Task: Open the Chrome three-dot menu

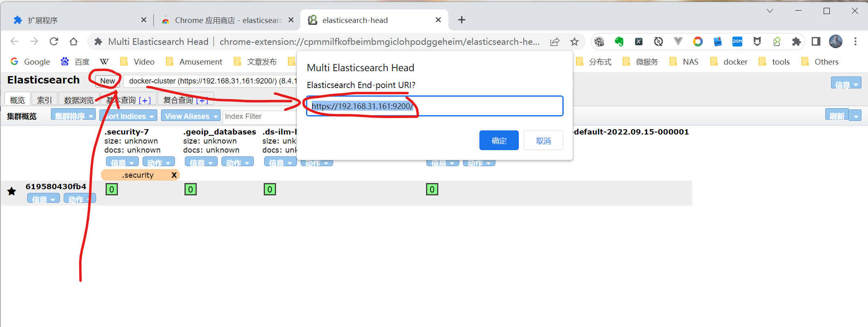Action: [855, 42]
